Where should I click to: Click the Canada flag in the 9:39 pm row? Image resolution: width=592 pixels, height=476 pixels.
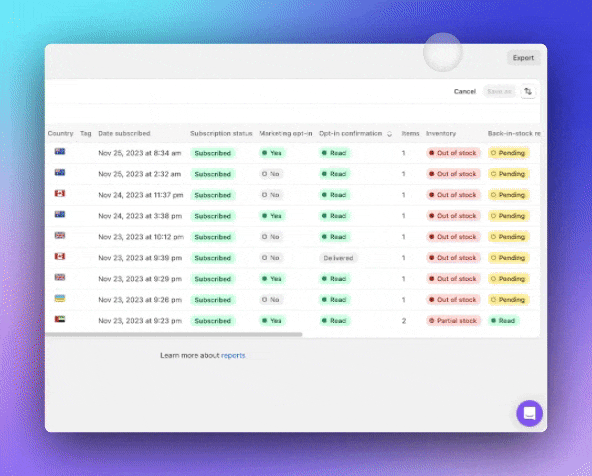pyautogui.click(x=60, y=256)
